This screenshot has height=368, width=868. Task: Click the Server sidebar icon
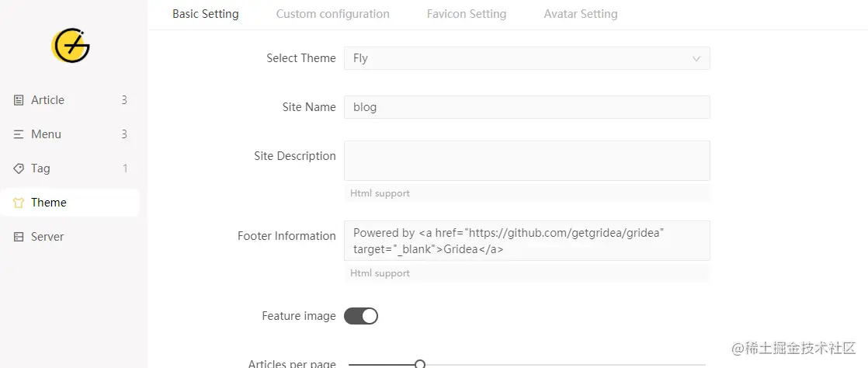click(x=19, y=237)
